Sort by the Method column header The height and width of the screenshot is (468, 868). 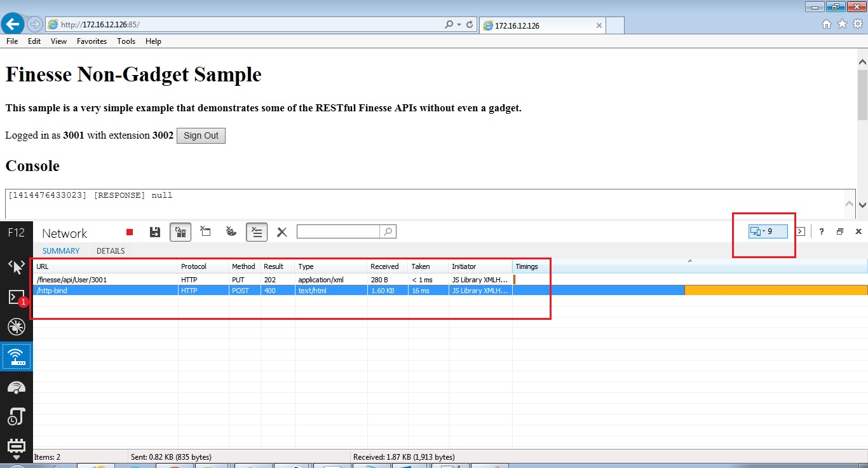[245, 266]
